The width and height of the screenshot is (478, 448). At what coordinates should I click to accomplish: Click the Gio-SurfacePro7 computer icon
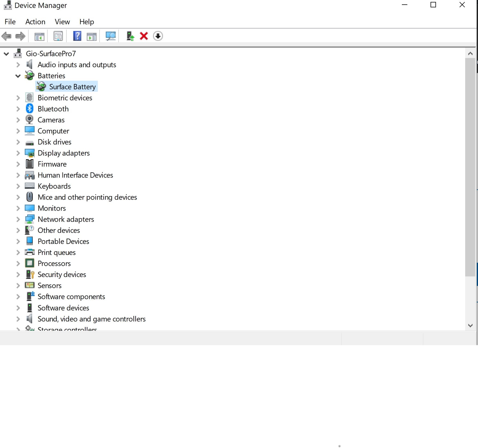pyautogui.click(x=18, y=53)
